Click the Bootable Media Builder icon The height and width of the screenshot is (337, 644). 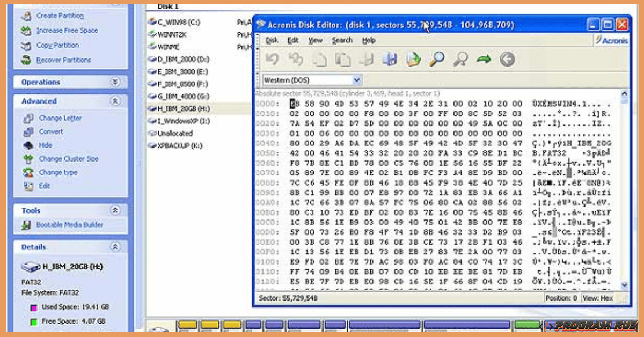(x=26, y=225)
